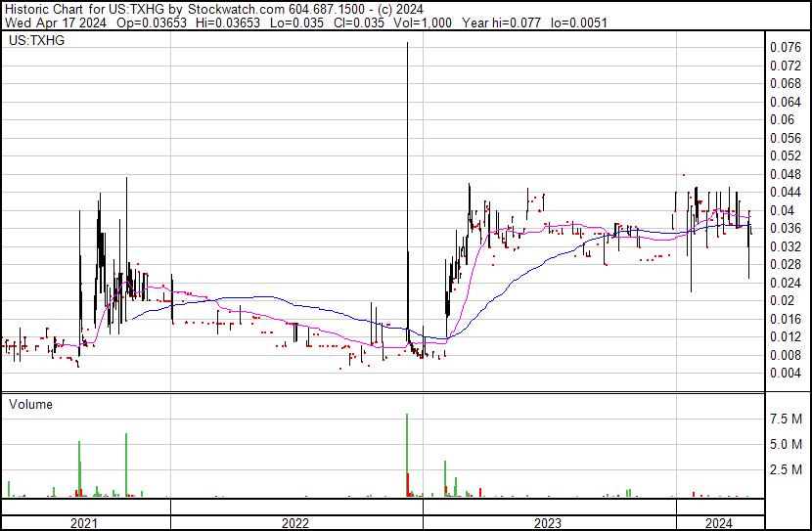812x531 pixels.
Task: Click the 2.5 M volume axis label
Action: (787, 469)
